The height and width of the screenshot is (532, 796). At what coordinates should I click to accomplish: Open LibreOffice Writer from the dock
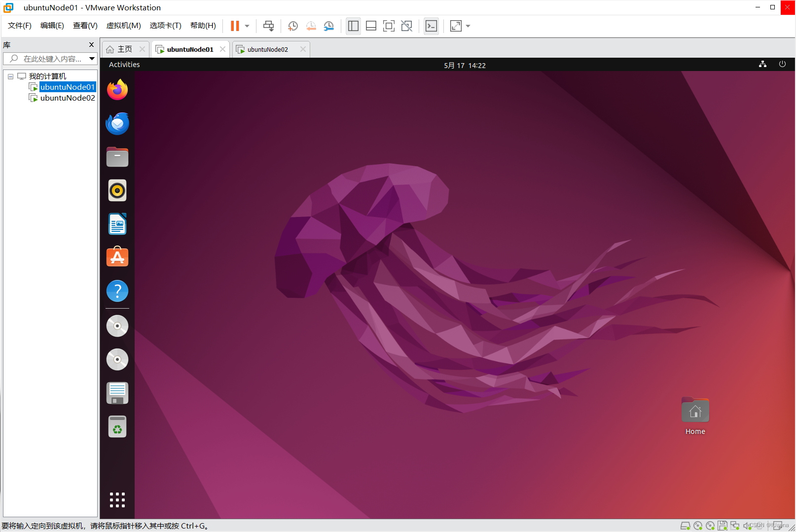click(x=117, y=224)
